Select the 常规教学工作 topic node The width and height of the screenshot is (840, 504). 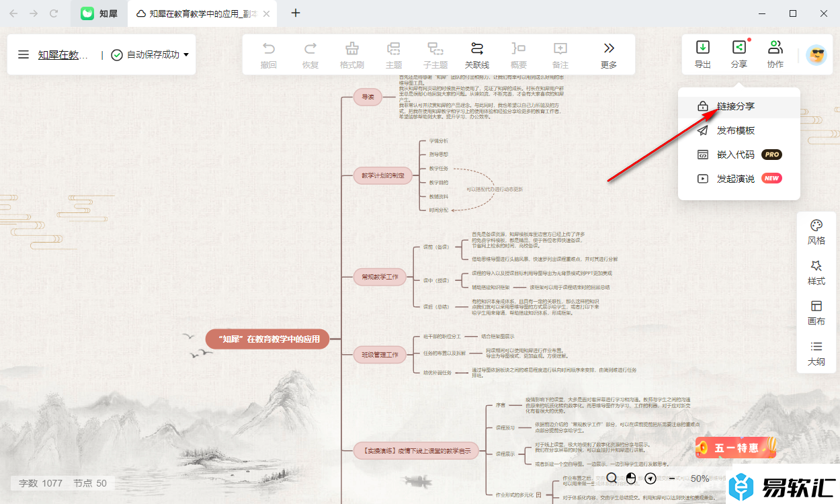(x=380, y=276)
